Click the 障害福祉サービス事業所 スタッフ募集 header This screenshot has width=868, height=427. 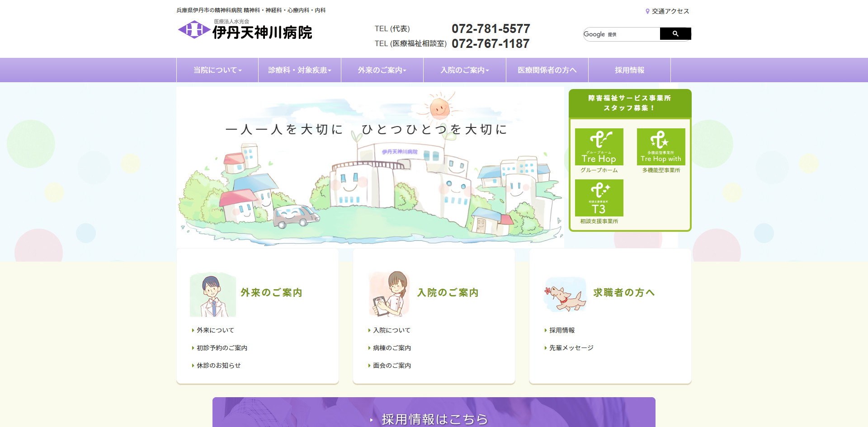point(630,103)
